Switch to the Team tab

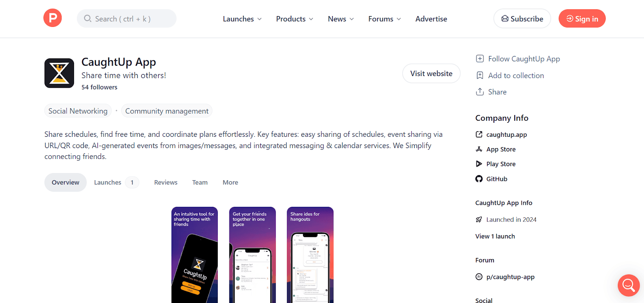pyautogui.click(x=200, y=182)
